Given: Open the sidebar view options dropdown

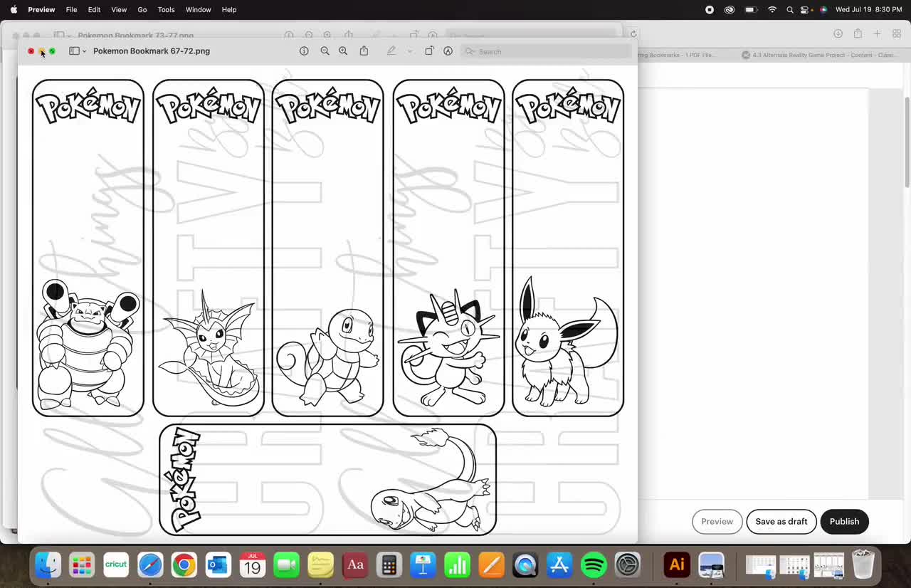Looking at the screenshot, I should (84, 51).
